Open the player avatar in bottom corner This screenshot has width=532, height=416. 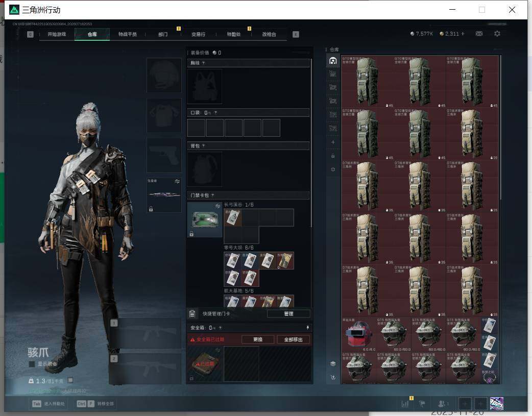coord(496,403)
